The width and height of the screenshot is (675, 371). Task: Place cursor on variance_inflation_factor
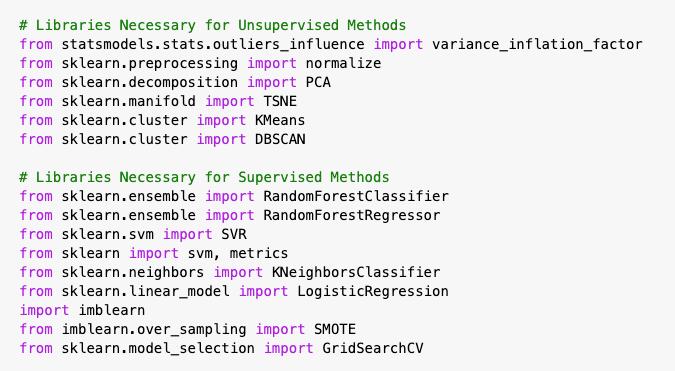coord(537,44)
